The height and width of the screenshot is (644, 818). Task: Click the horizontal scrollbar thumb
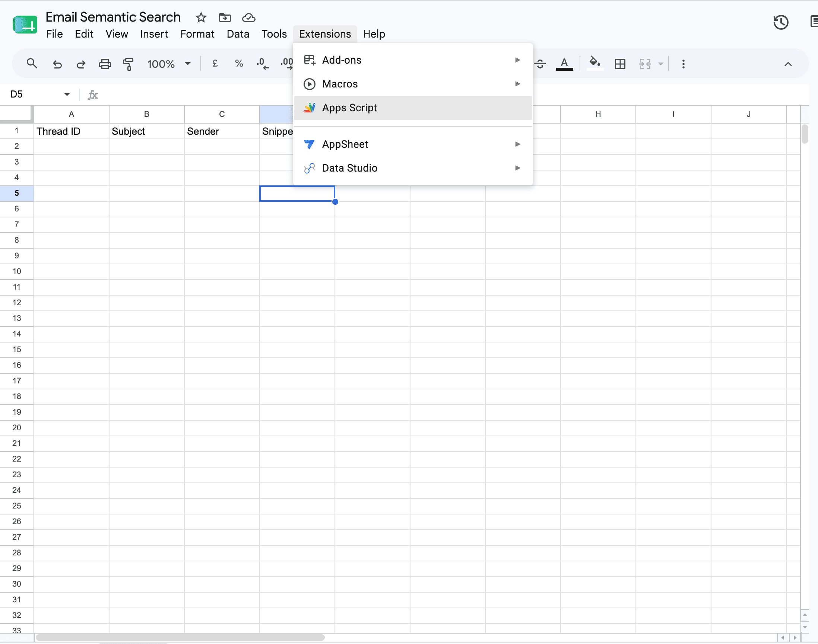(x=180, y=638)
